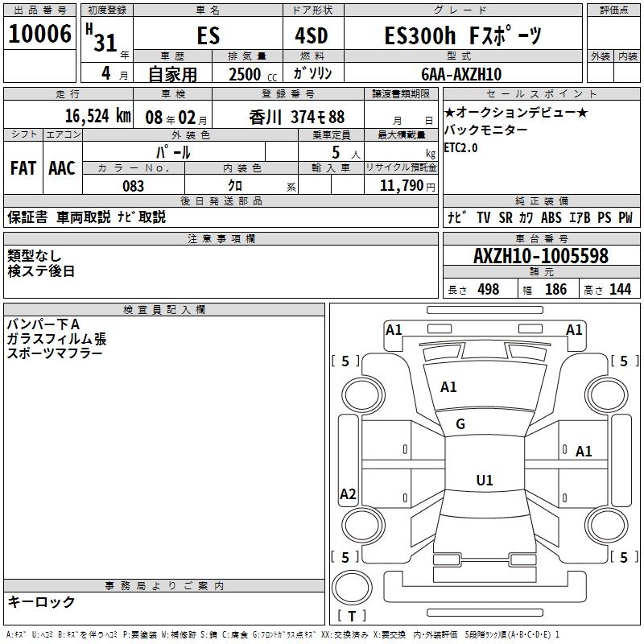Select inspector note バンパー下A
Viewport: 644px width, 644px height.
coord(43,324)
